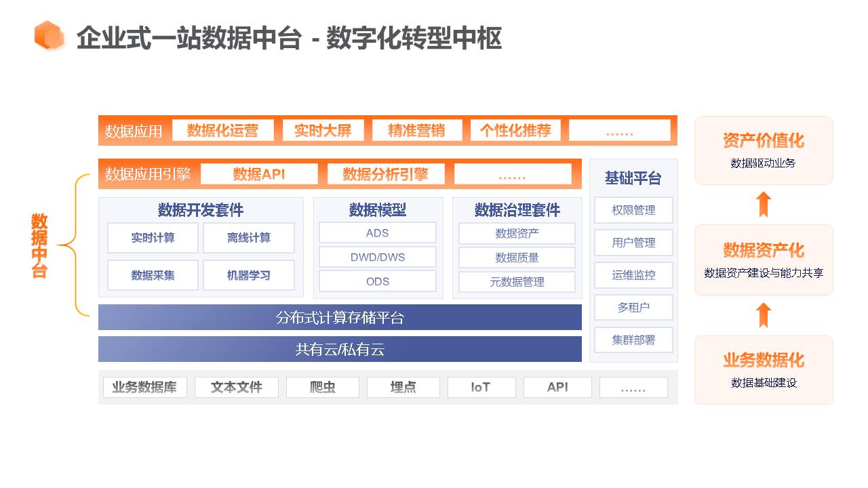The width and height of the screenshot is (868, 488).
Task: Select the IoT source box
Action: click(481, 387)
